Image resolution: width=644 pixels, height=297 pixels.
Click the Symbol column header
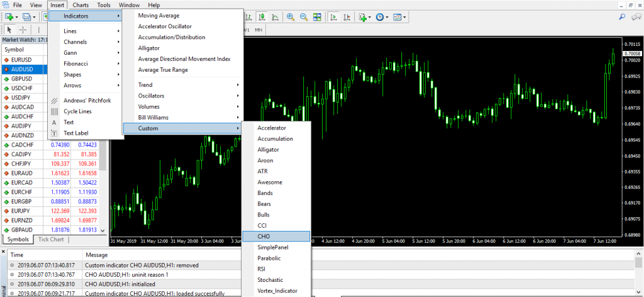[x=23, y=50]
